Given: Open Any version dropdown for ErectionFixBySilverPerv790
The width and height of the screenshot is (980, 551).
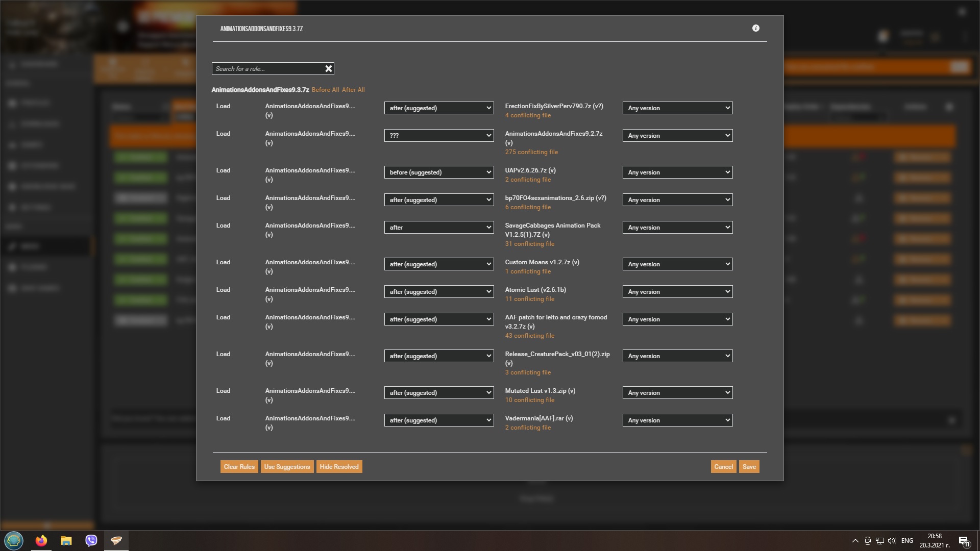Looking at the screenshot, I should click(677, 108).
